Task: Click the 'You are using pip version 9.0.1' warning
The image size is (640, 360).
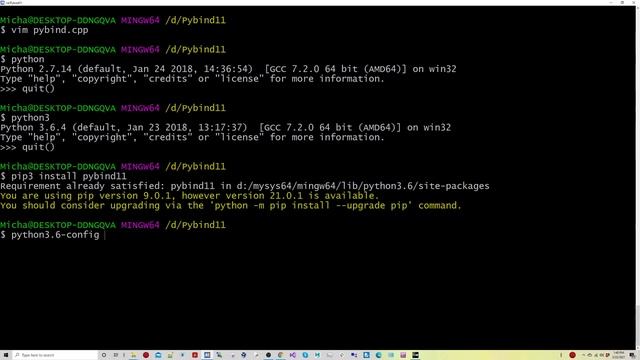Action: tap(189, 196)
